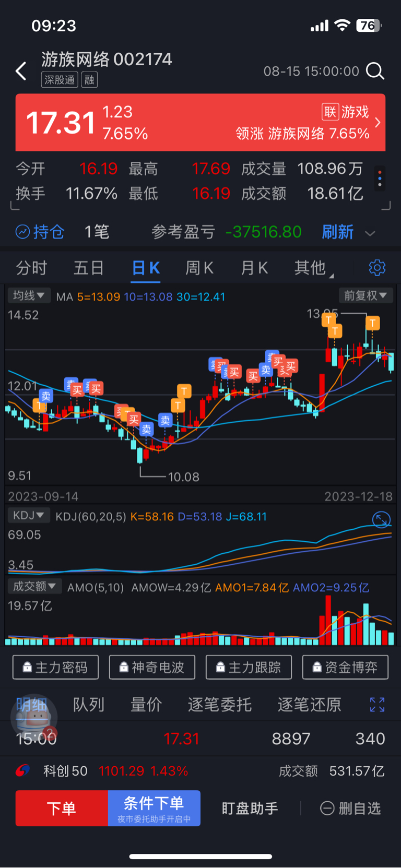
Task: Open 均线 indicator dropdown
Action: point(29,295)
